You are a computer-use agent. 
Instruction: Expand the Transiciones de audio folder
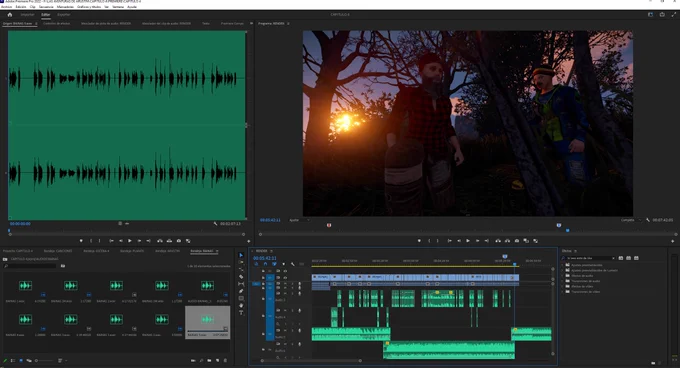pos(563,281)
